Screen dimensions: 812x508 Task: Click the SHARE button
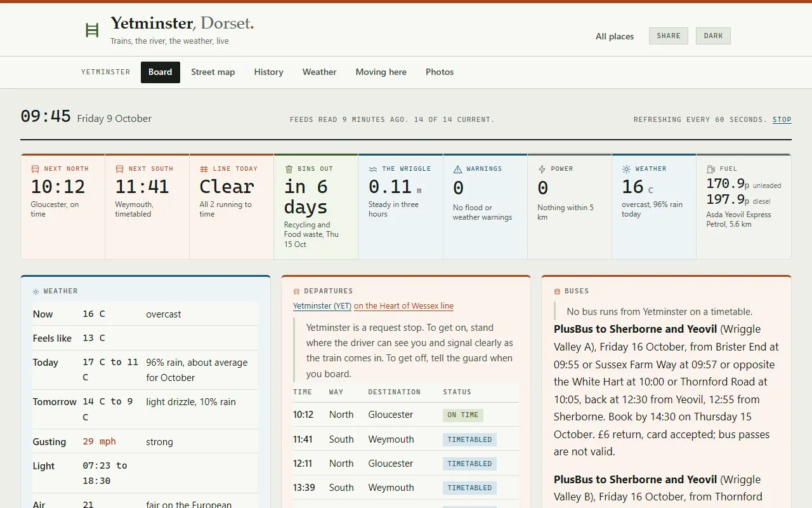(669, 36)
